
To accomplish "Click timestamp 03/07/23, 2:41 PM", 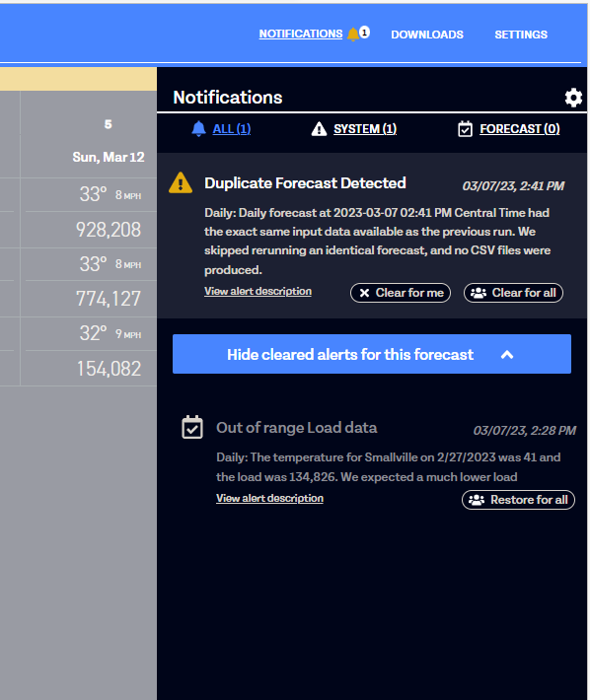I will 513,185.
